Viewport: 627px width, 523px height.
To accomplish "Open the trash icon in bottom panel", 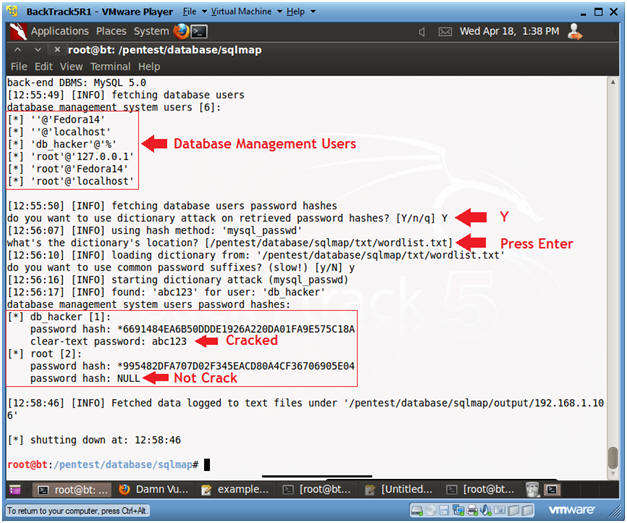I will (532, 490).
